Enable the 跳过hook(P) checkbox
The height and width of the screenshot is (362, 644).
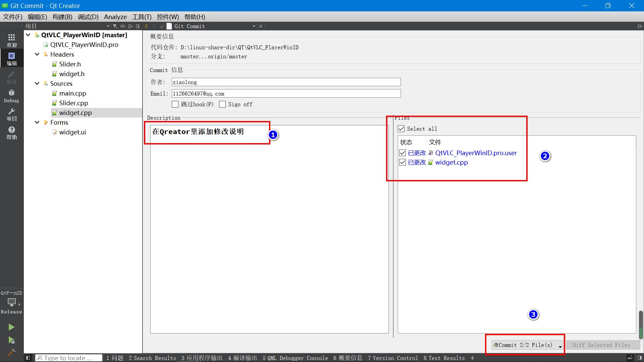175,104
